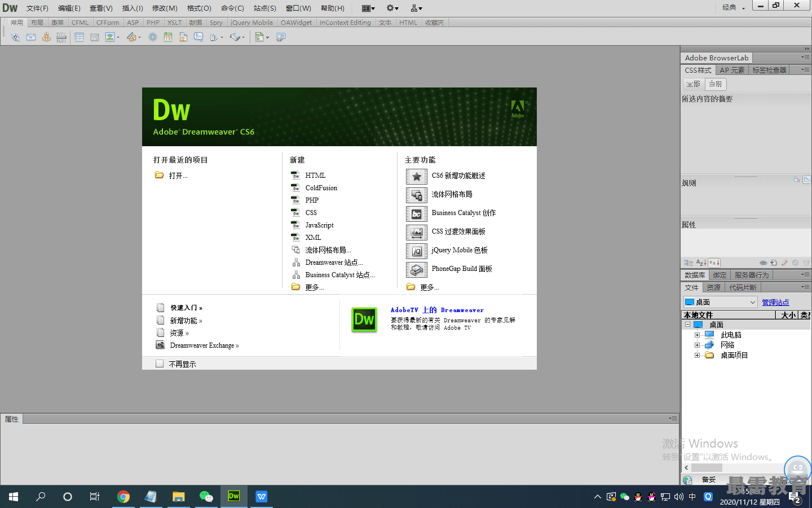This screenshot has width=812, height=508.
Task: Click the Dreamweaver Exchange link
Action: pyautogui.click(x=204, y=345)
